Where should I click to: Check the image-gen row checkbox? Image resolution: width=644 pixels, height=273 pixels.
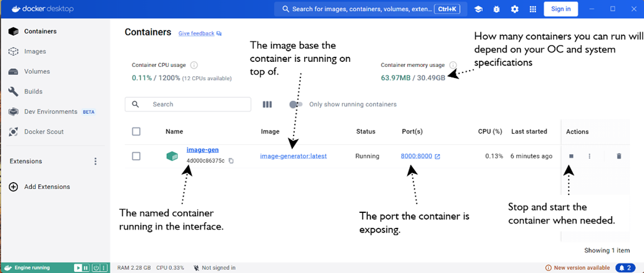pos(137,156)
